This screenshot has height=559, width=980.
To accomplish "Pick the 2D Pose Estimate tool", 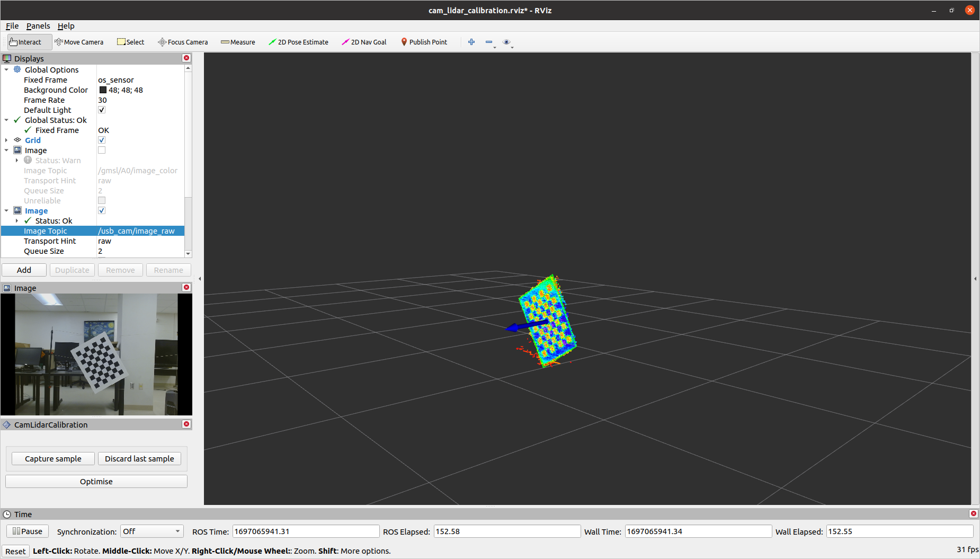I will pos(298,42).
